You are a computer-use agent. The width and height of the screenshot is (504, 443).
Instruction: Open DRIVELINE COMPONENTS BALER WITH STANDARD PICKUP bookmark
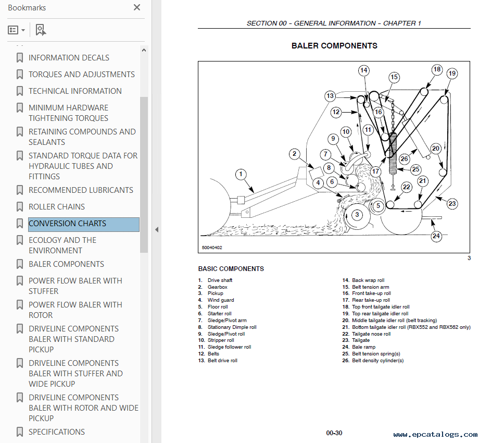[73, 339]
